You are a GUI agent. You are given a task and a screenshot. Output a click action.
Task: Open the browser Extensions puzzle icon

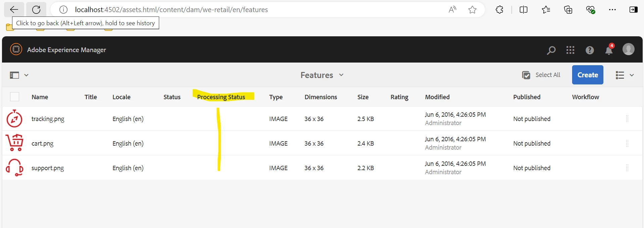tap(499, 10)
